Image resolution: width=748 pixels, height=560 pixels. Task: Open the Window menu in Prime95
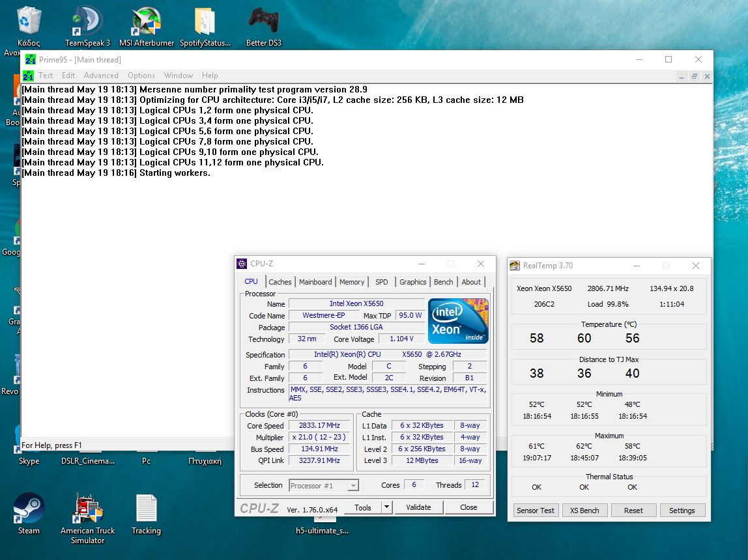pyautogui.click(x=179, y=76)
